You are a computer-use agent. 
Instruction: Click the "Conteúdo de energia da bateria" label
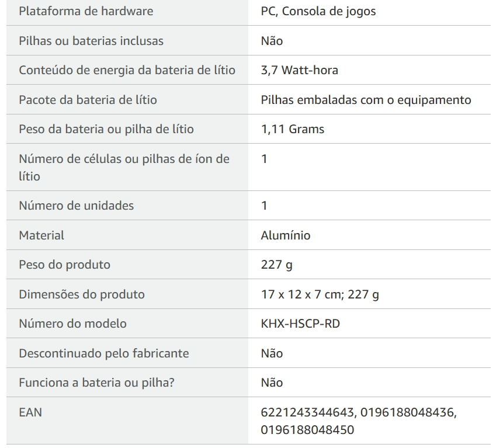127,70
